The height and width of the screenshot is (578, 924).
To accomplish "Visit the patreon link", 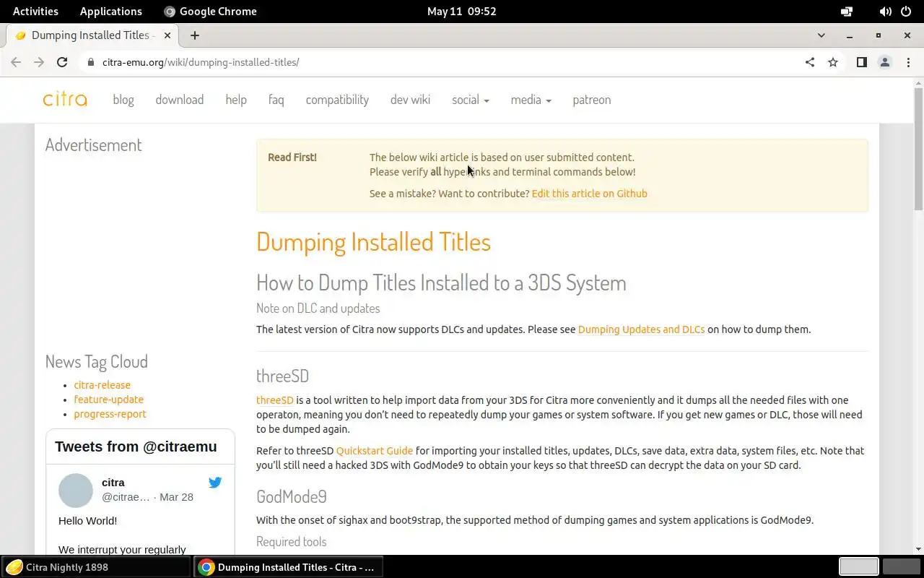I will 592,100.
